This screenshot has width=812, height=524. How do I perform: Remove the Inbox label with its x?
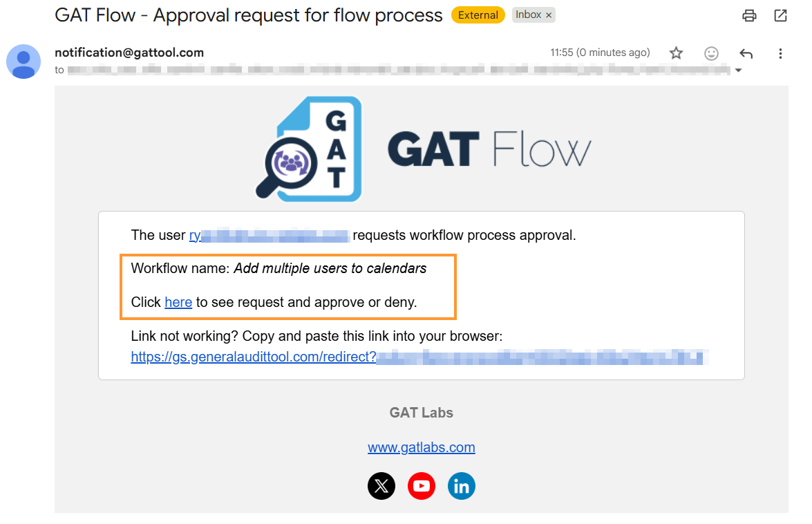549,15
